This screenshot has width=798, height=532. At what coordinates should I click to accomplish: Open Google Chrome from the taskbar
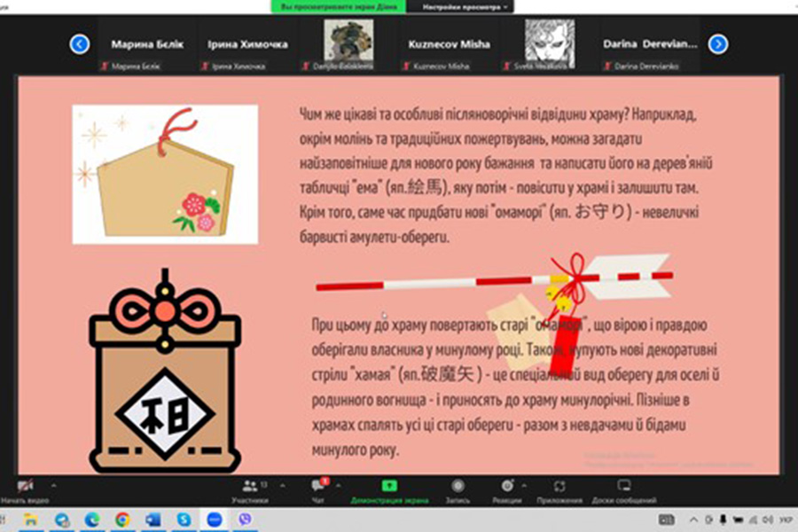point(122,520)
